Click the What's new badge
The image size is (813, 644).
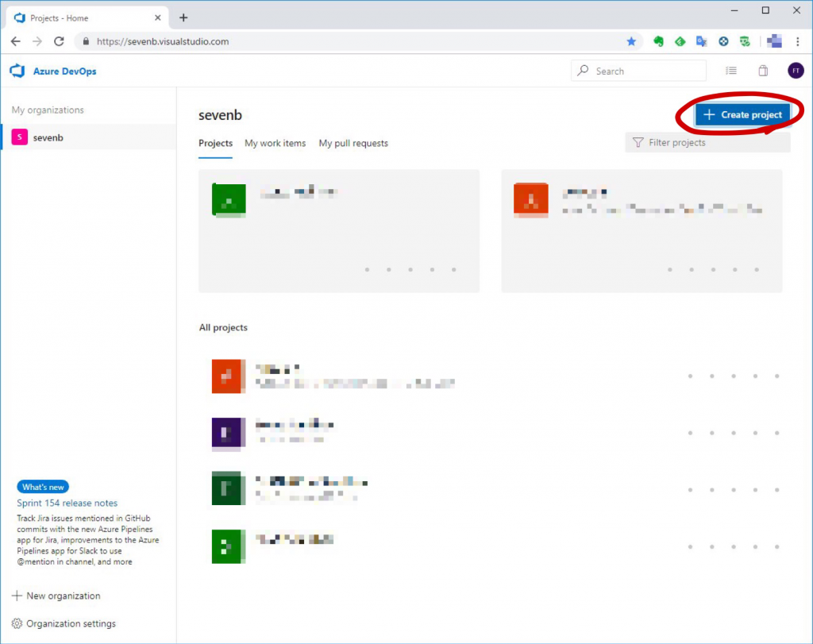(43, 487)
